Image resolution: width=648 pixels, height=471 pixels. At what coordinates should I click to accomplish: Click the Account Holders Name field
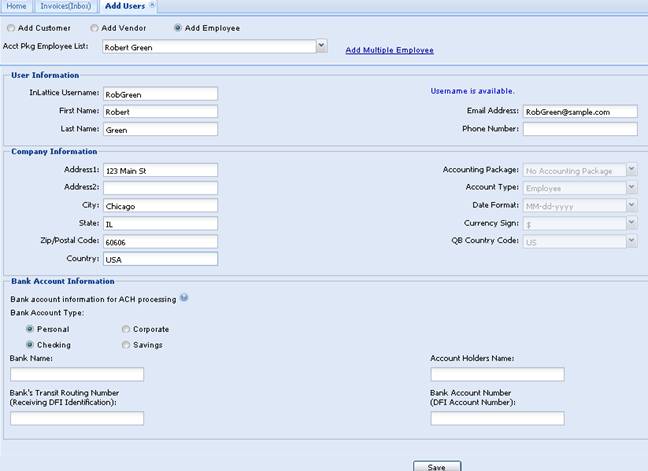[497, 375]
